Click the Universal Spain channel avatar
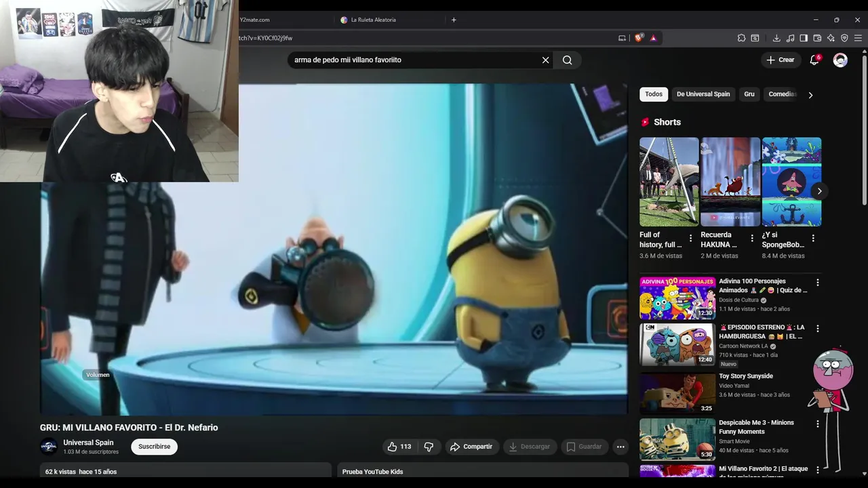868x488 pixels. 49,447
